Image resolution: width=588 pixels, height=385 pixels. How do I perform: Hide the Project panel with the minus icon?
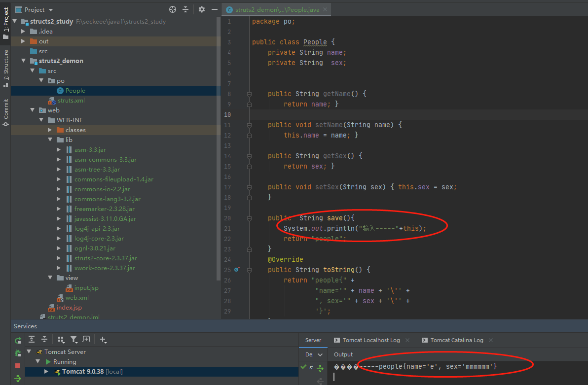click(215, 9)
